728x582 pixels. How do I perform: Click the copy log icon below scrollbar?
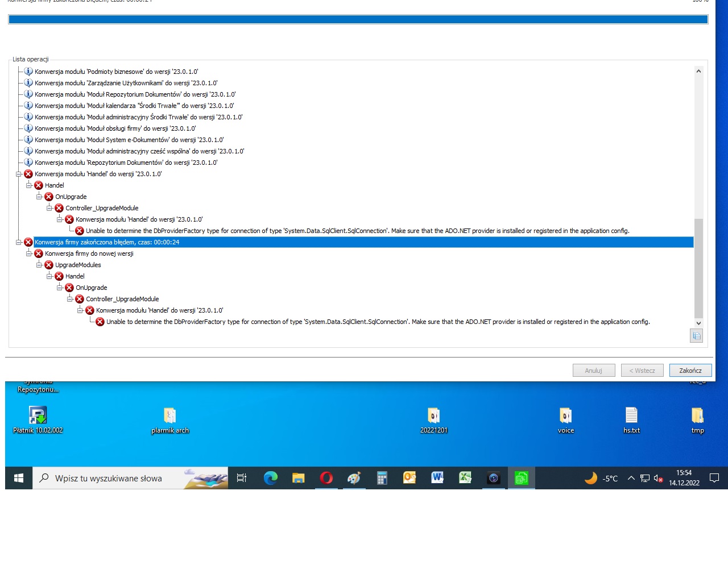coord(696,336)
